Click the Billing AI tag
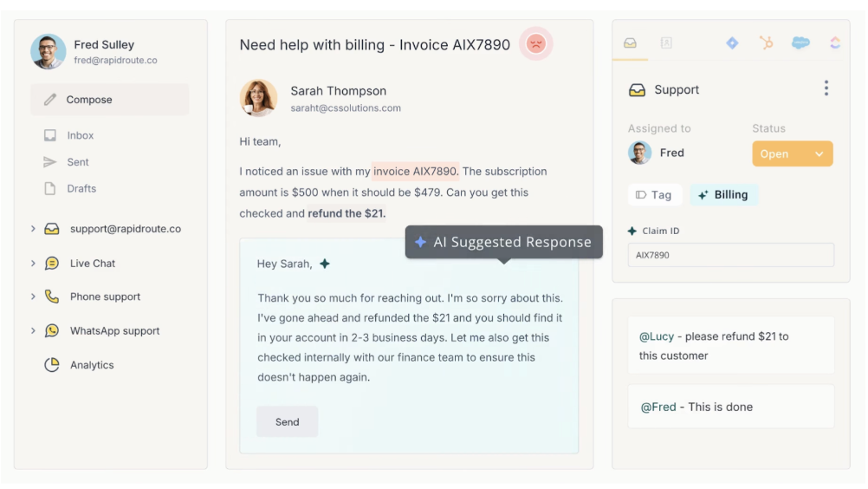Viewport: 868px width, 489px height. (x=723, y=195)
